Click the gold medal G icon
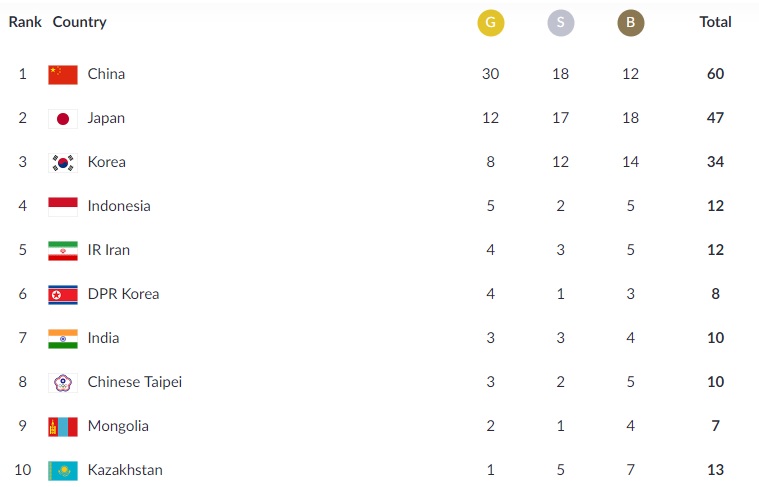 tap(490, 23)
